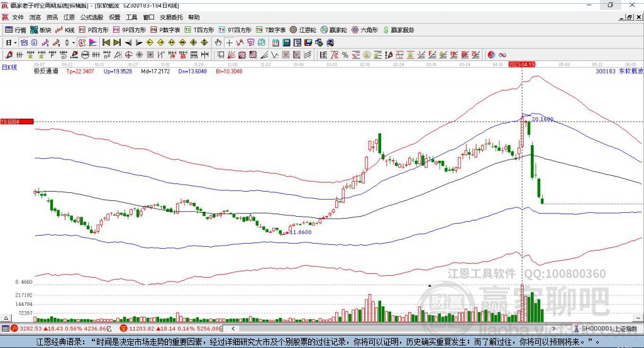This screenshot has width=644, height=348.
Task: Open the 帮助 menu
Action: click(194, 17)
